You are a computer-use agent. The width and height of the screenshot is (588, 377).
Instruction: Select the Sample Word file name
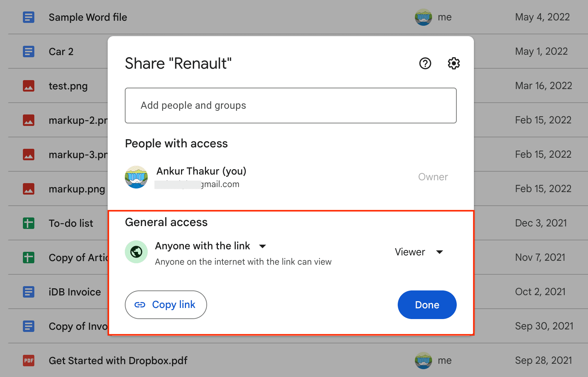88,17
